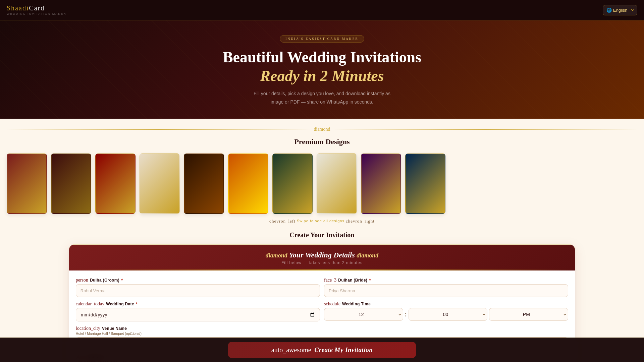The image size is (644, 362).
Task: Choose the navy blue-gold design card
Action: click(425, 184)
